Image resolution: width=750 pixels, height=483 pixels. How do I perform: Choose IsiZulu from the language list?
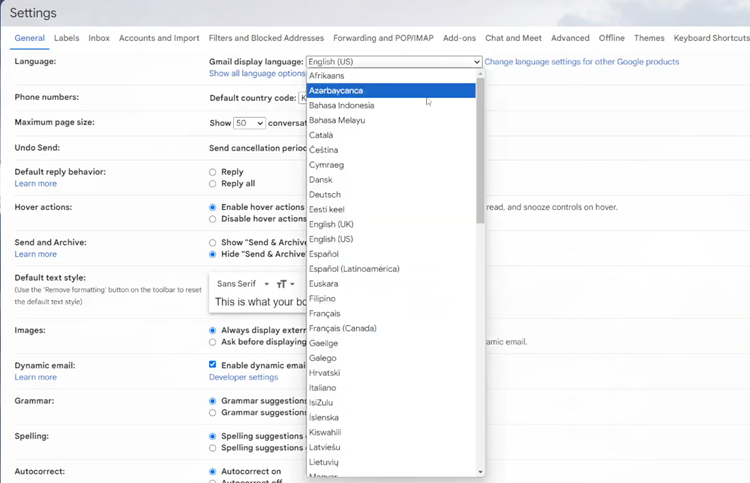pos(391,402)
